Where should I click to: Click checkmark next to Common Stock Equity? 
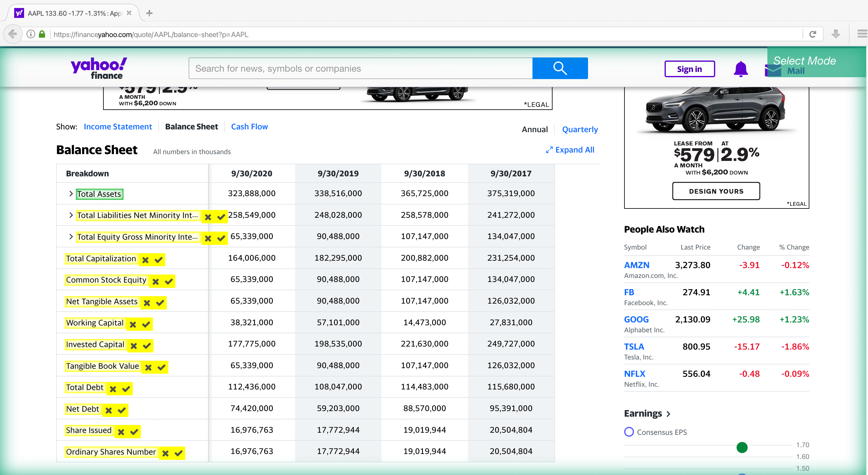169,281
